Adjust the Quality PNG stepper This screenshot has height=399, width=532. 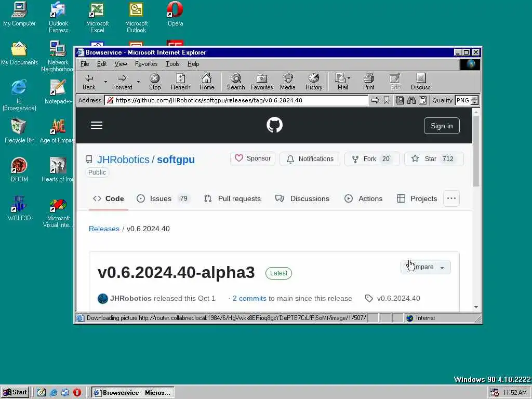(x=475, y=100)
